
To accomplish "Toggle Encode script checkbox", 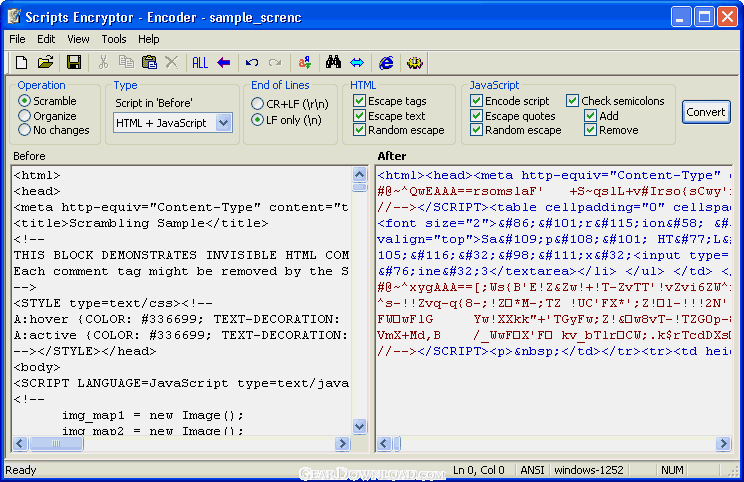I will [x=476, y=101].
